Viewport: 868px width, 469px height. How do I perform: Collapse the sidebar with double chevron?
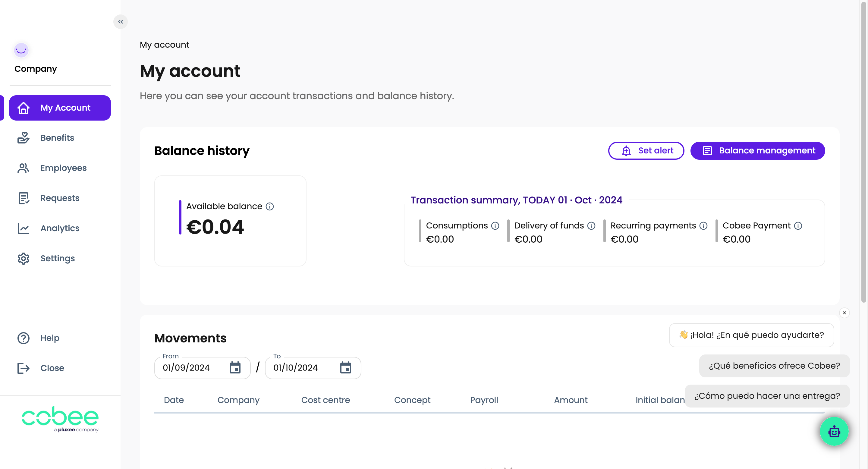120,22
